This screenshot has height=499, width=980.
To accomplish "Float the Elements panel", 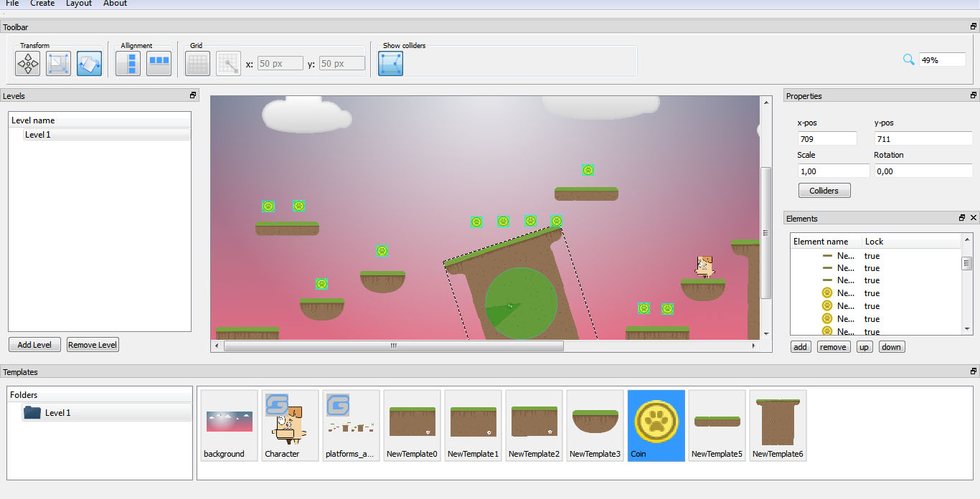I will (962, 217).
